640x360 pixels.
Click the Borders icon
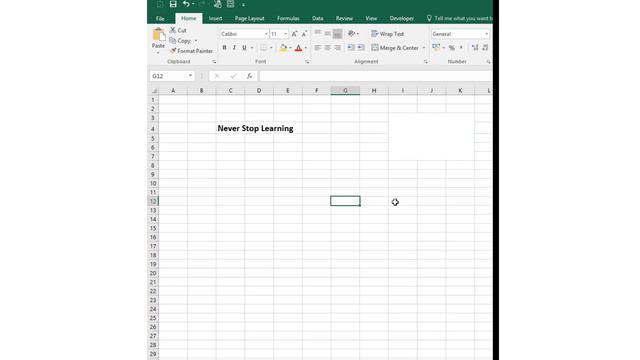point(264,48)
